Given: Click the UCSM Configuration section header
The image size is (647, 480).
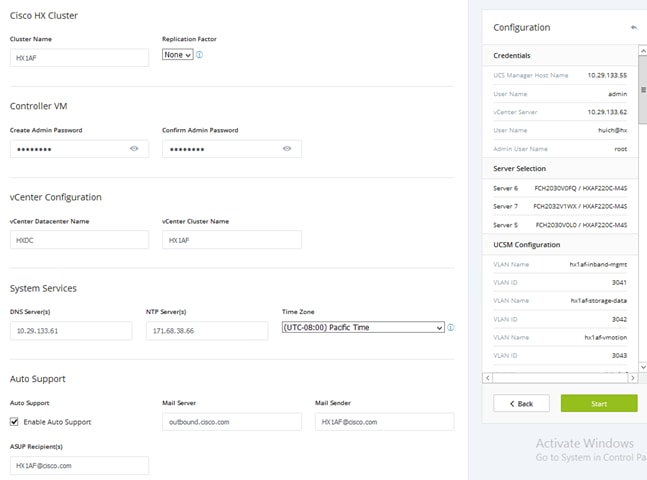Looking at the screenshot, I should [x=560, y=245].
